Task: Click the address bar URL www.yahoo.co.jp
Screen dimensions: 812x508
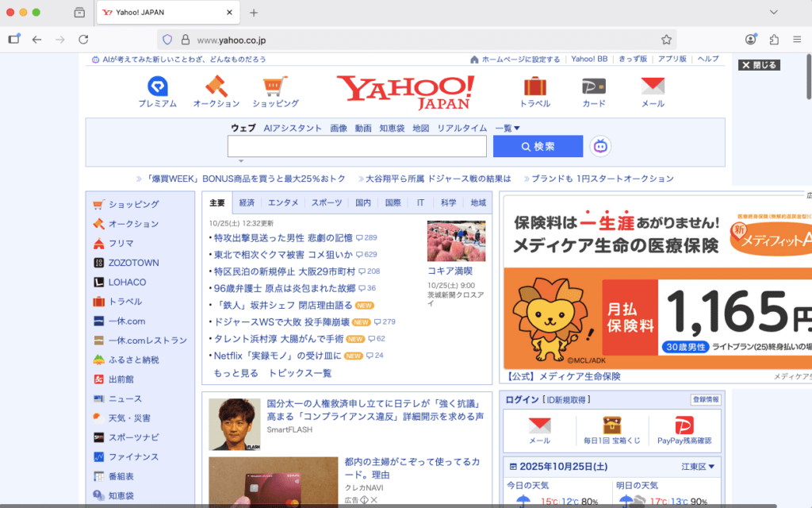Action: pyautogui.click(x=232, y=40)
